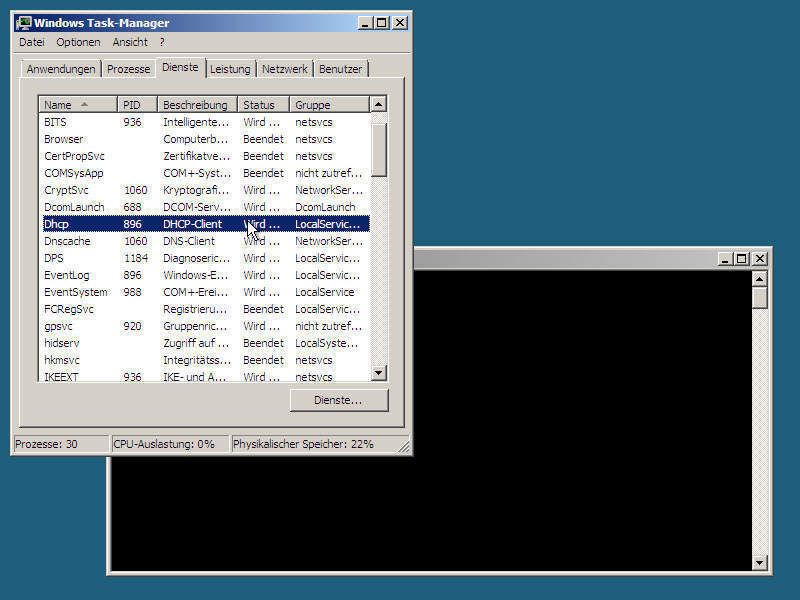Sort by Status column header
Viewport: 800px width, 600px height.
[263, 105]
